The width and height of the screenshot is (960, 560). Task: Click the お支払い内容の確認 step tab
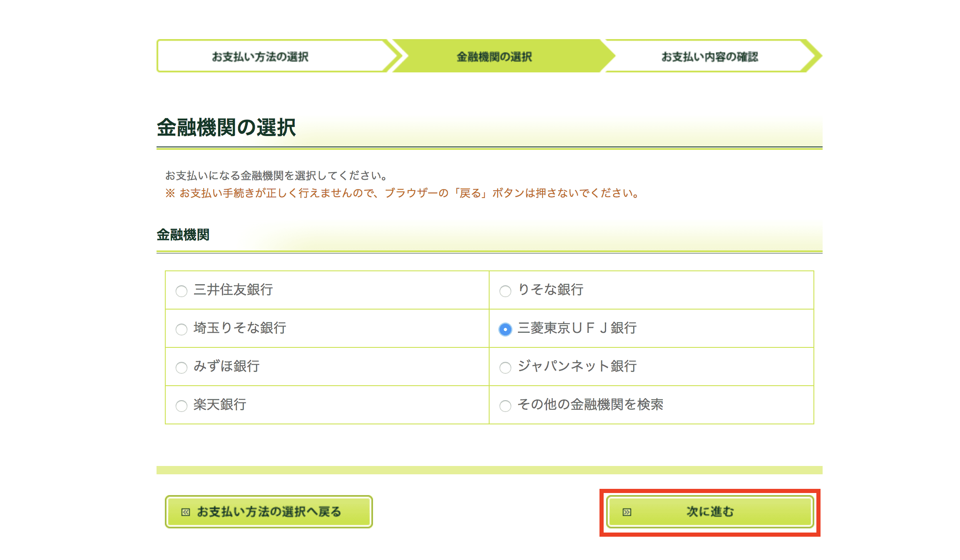709,57
